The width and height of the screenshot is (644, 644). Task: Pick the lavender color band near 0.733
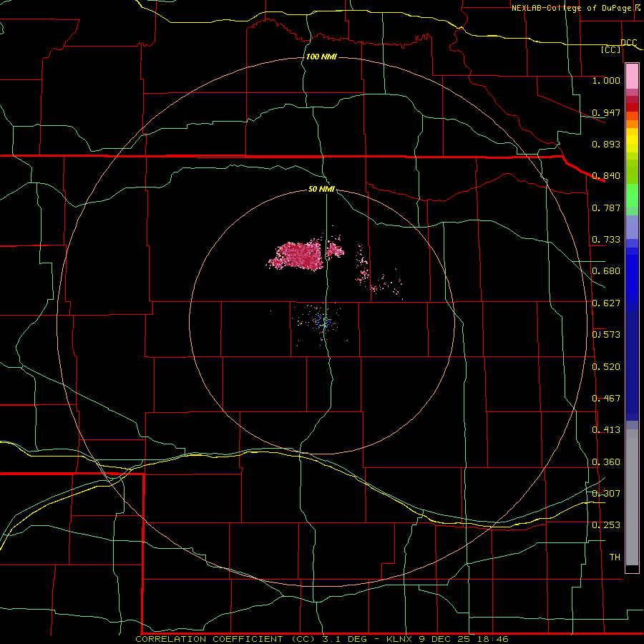(x=632, y=227)
